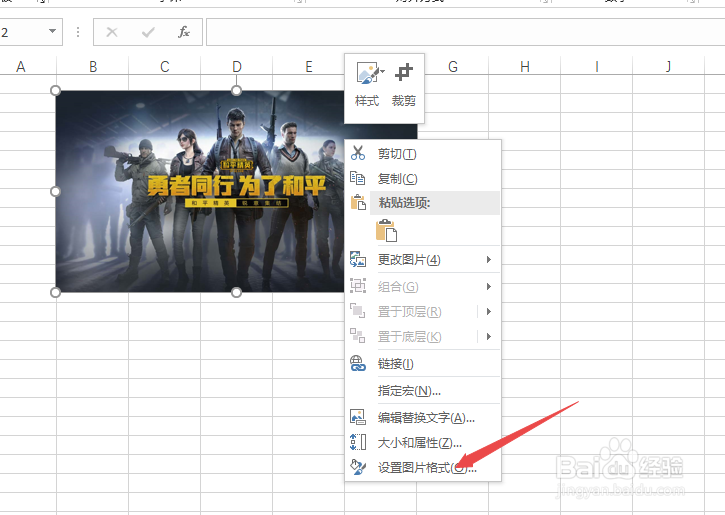Image resolution: width=725 pixels, height=515 pixels.
Task: Click inside the formula bar input
Action: click(x=465, y=32)
